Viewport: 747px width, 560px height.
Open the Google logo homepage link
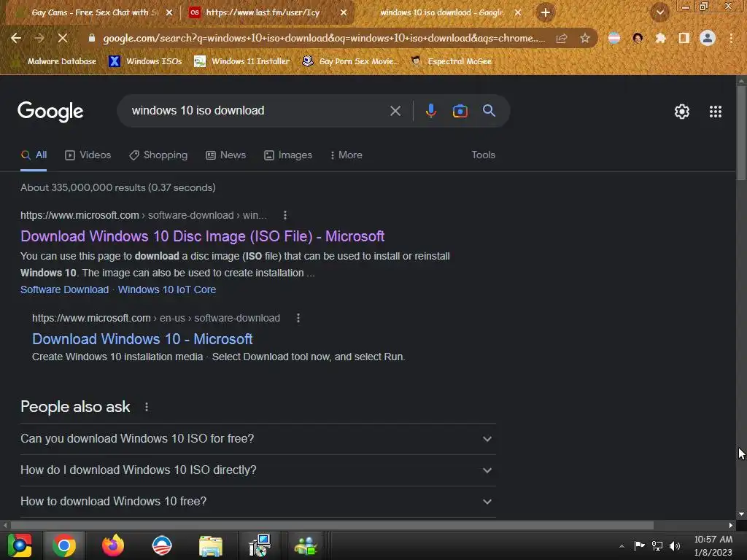(50, 112)
